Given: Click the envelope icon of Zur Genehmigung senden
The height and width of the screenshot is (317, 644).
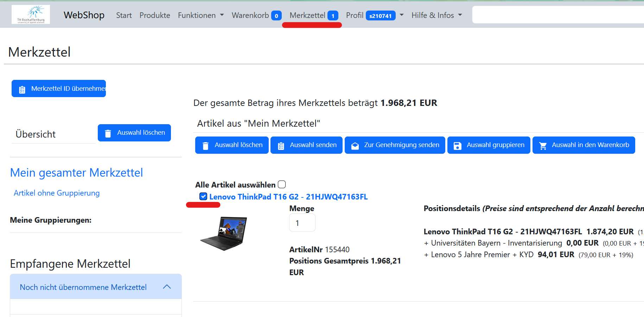Looking at the screenshot, I should tap(355, 146).
